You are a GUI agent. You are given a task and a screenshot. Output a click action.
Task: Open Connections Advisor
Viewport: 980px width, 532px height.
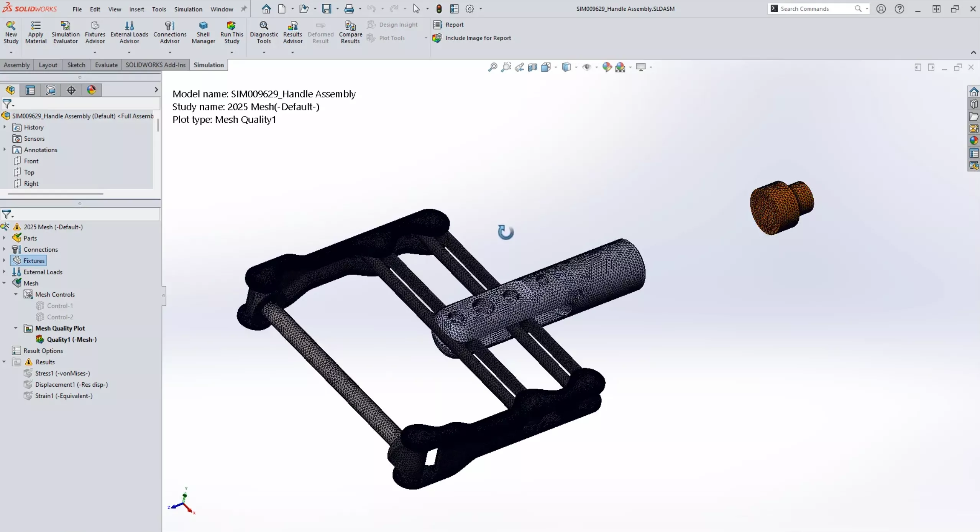(170, 32)
